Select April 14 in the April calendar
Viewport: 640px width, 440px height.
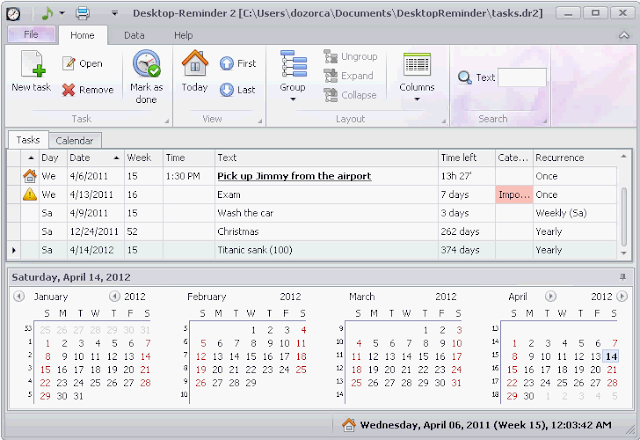click(x=611, y=356)
